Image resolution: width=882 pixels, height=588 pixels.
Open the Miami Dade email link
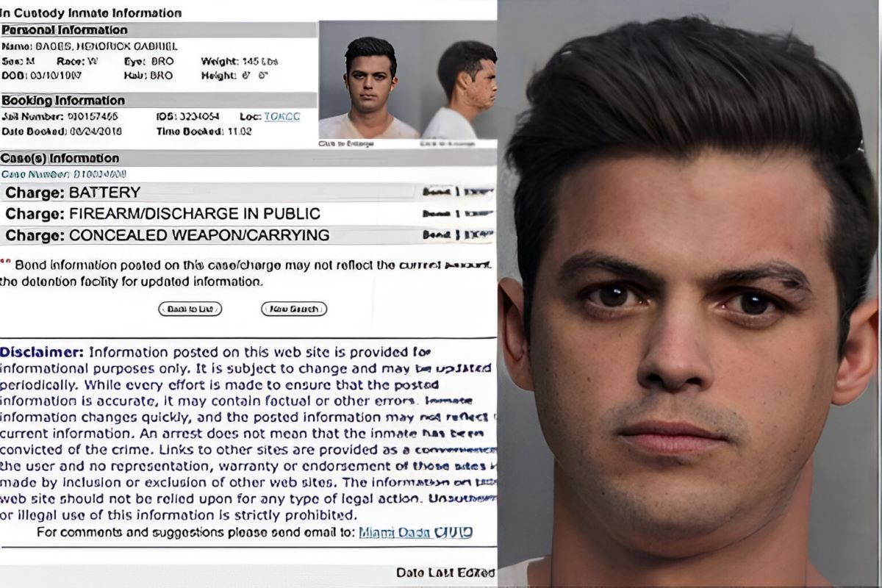click(x=415, y=532)
